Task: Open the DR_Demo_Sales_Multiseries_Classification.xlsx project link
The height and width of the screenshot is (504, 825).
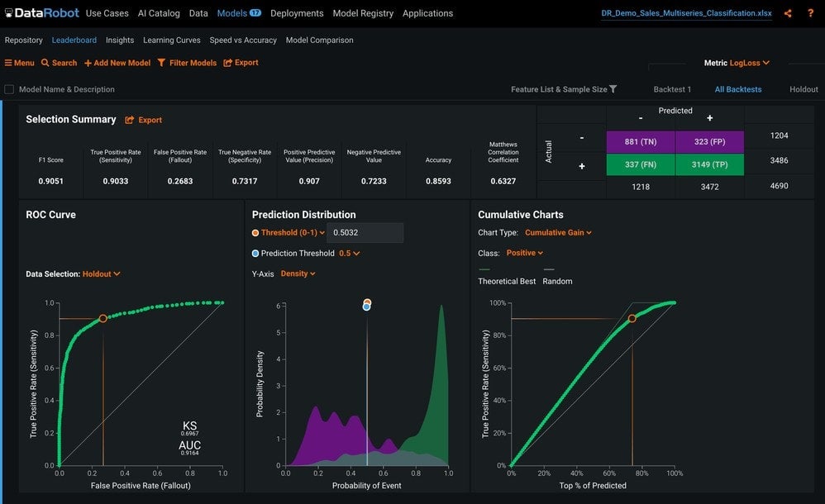Action: point(687,13)
